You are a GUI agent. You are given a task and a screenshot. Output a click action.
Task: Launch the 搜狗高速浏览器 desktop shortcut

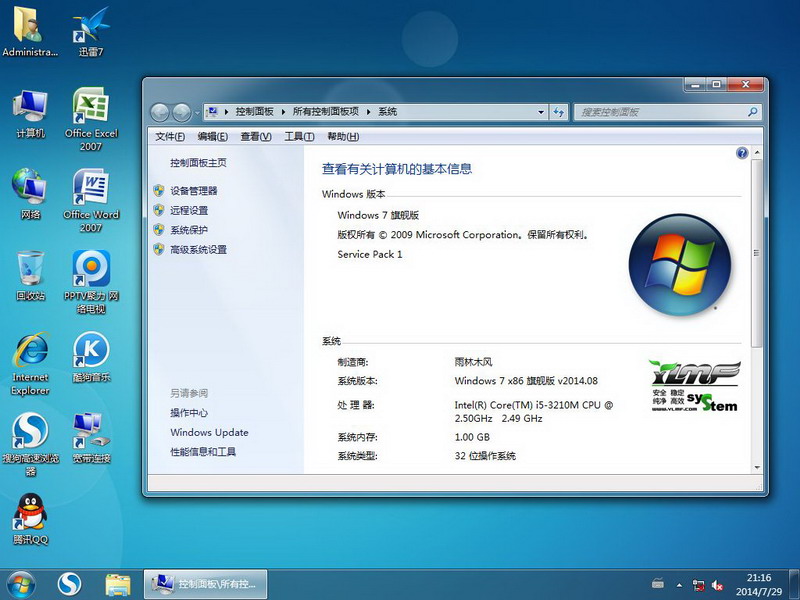[30, 444]
